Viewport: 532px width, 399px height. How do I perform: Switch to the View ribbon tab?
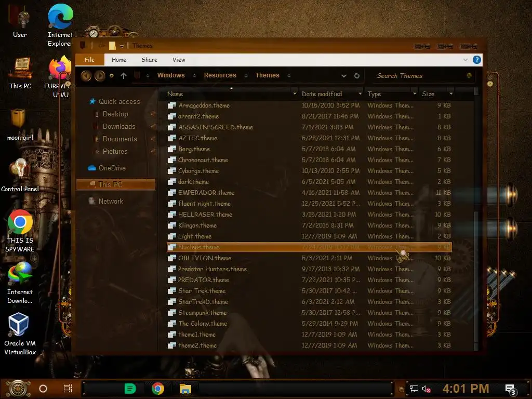[x=179, y=60]
